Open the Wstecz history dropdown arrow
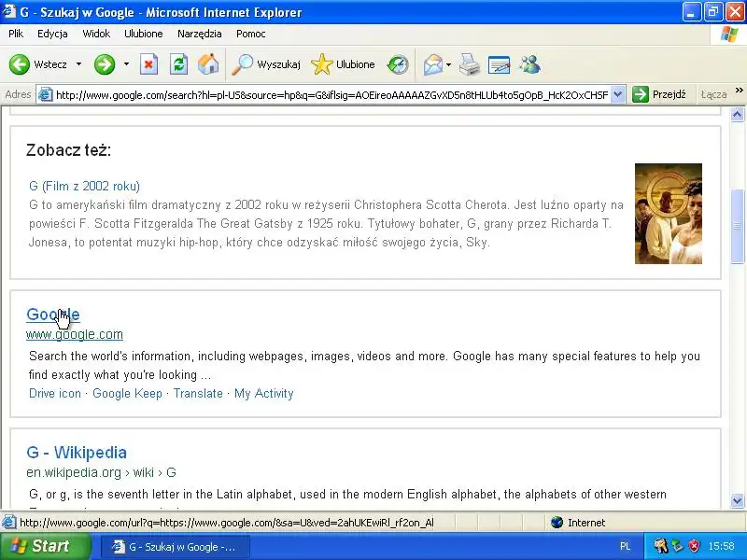 point(78,63)
